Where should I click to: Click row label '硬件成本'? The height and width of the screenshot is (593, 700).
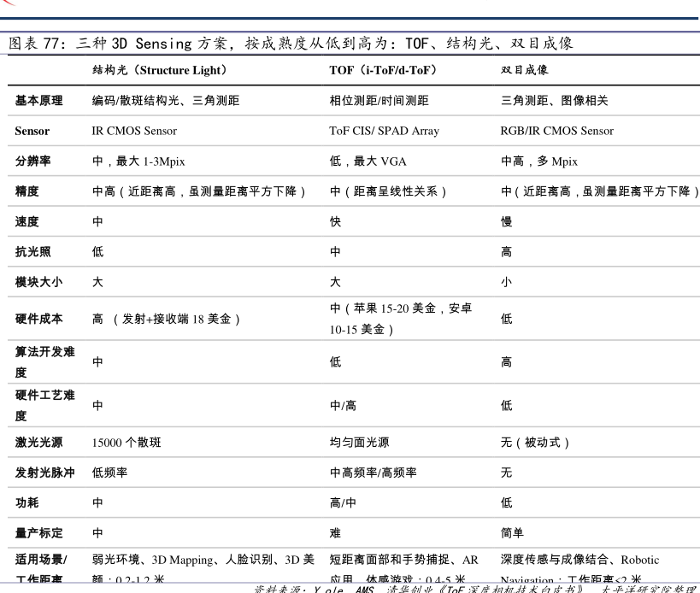[38, 319]
